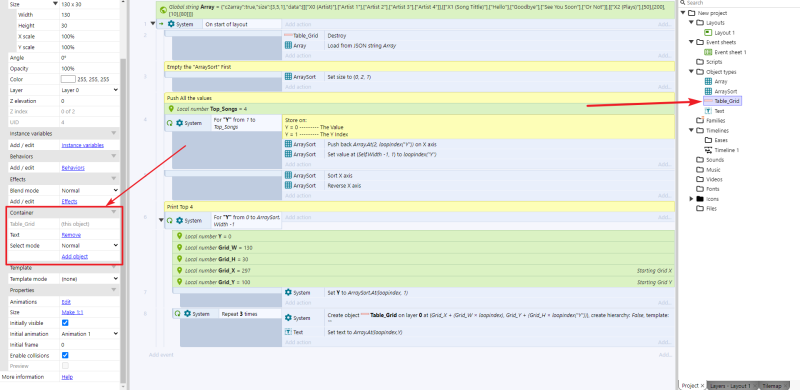Image resolution: width=800 pixels, height=390 pixels.
Task: Click Remove link next to Text container
Action: click(x=71, y=235)
